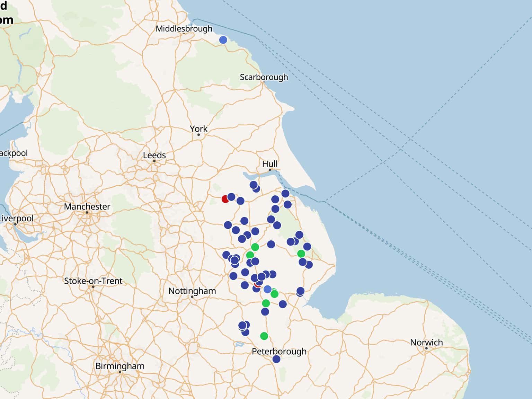
Task: Click the light blue marker east of Nottingham
Action: (267, 289)
